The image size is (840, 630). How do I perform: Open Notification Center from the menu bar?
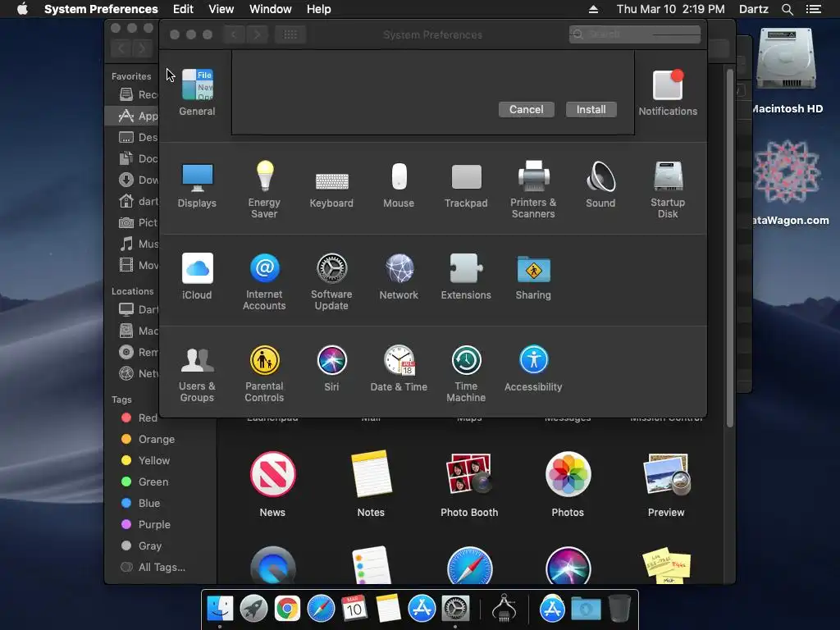coord(813,9)
